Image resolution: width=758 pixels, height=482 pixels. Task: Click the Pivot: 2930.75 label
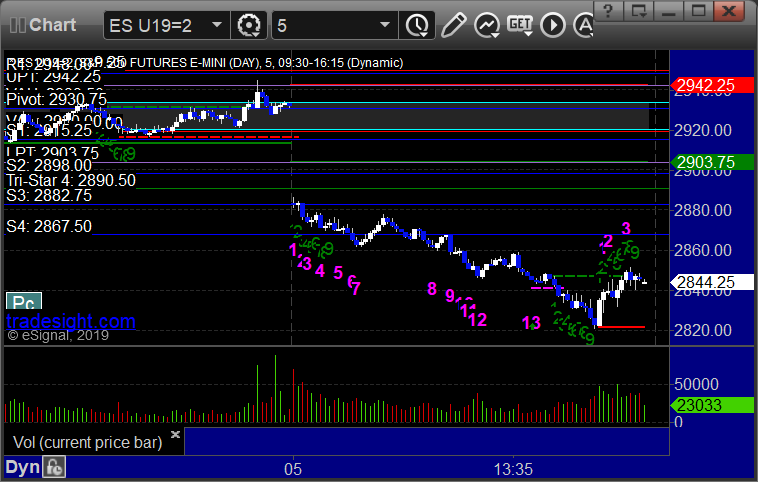[x=56, y=100]
